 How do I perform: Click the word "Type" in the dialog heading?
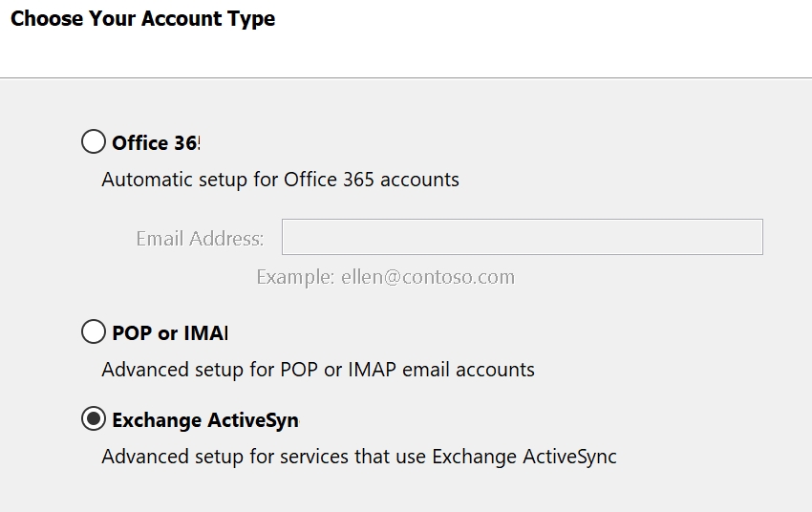pos(253,18)
